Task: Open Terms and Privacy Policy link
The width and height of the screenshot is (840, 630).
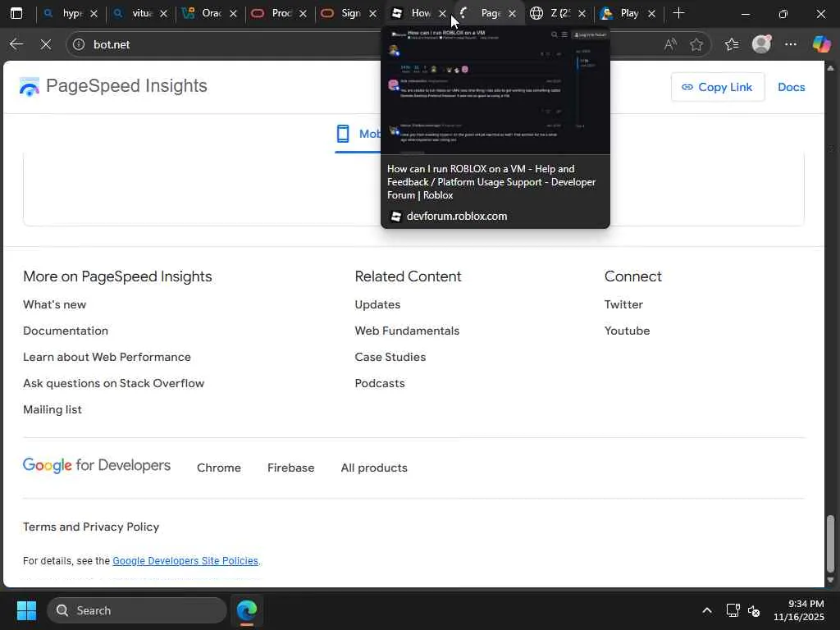Action: point(91,527)
